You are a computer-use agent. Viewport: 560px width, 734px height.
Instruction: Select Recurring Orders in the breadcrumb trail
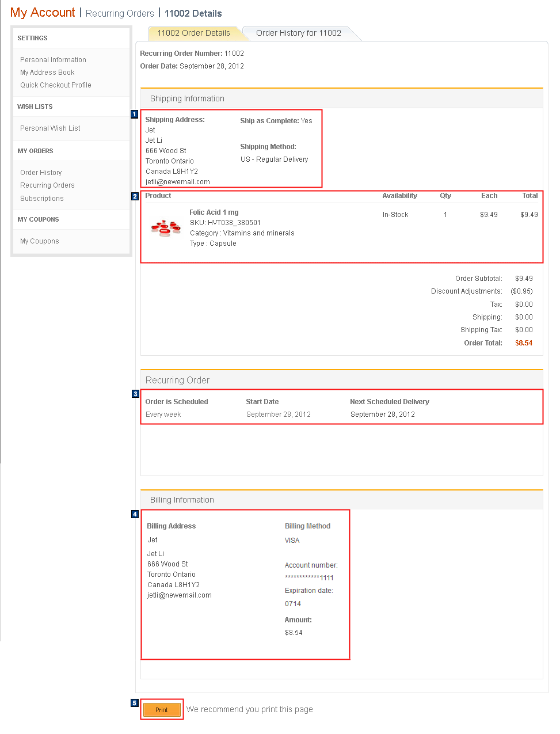click(119, 13)
